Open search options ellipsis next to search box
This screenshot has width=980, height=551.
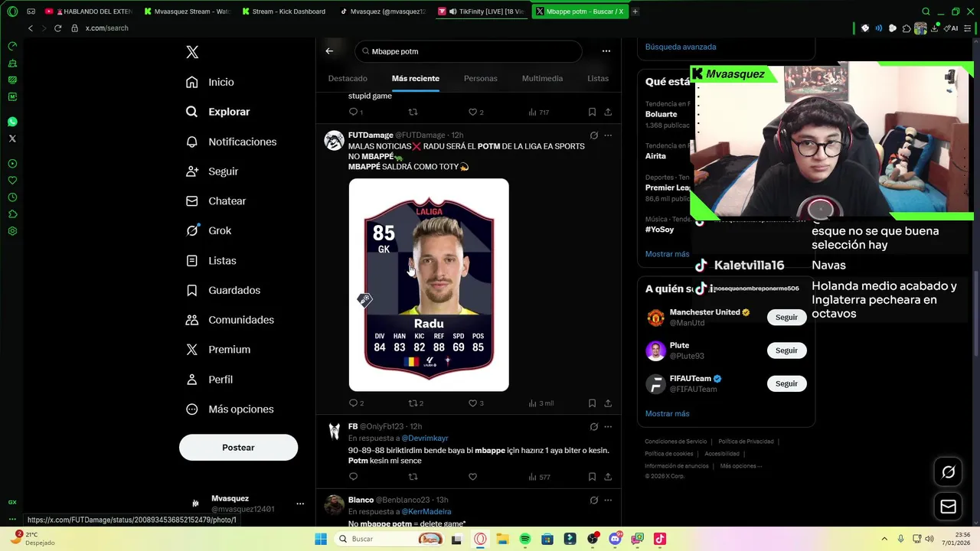pyautogui.click(x=606, y=51)
